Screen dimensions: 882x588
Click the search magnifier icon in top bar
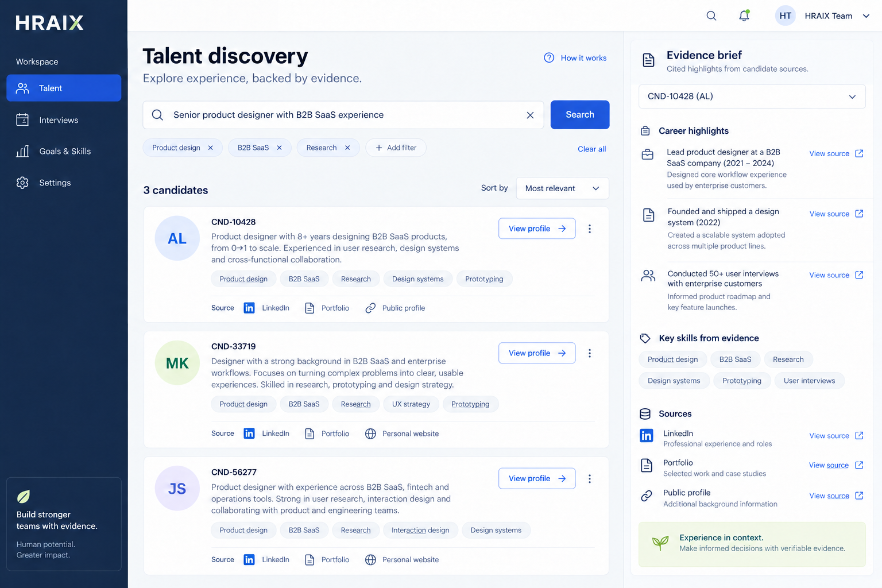click(711, 16)
